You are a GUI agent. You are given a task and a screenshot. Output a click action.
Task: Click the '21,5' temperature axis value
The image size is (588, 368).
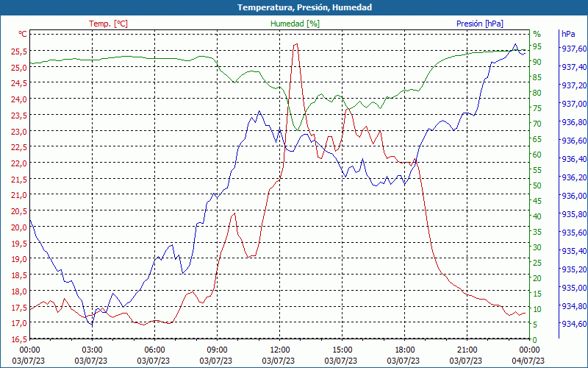20,180
